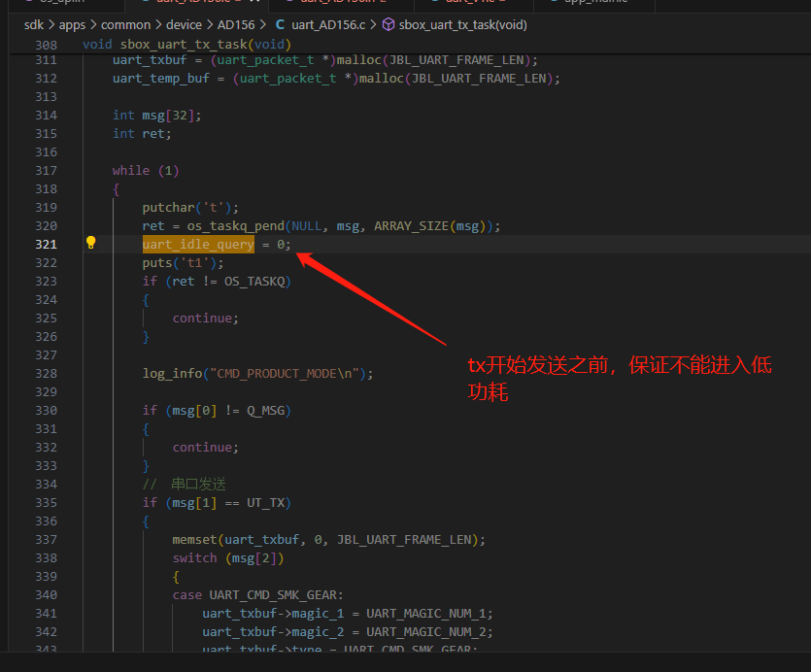Click UT_TX on line 335
The image size is (811, 672).
[266, 503]
